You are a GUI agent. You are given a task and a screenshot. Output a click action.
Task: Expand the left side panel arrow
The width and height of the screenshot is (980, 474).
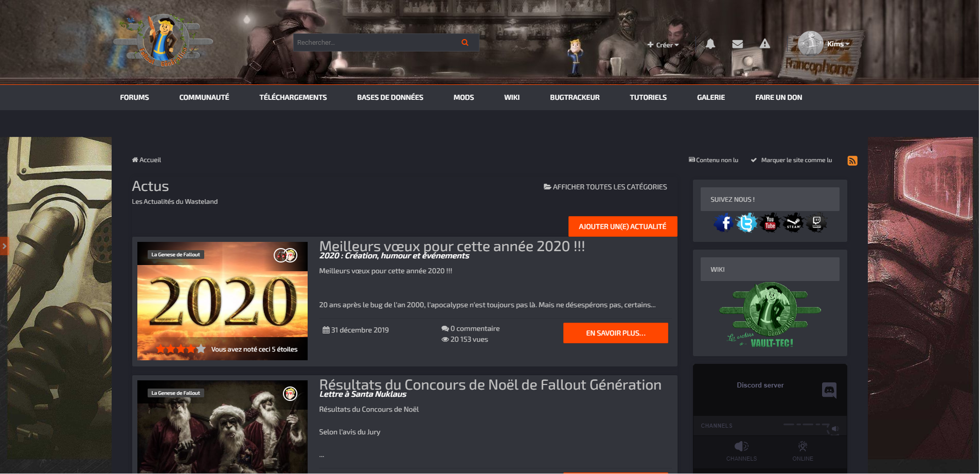(4, 246)
